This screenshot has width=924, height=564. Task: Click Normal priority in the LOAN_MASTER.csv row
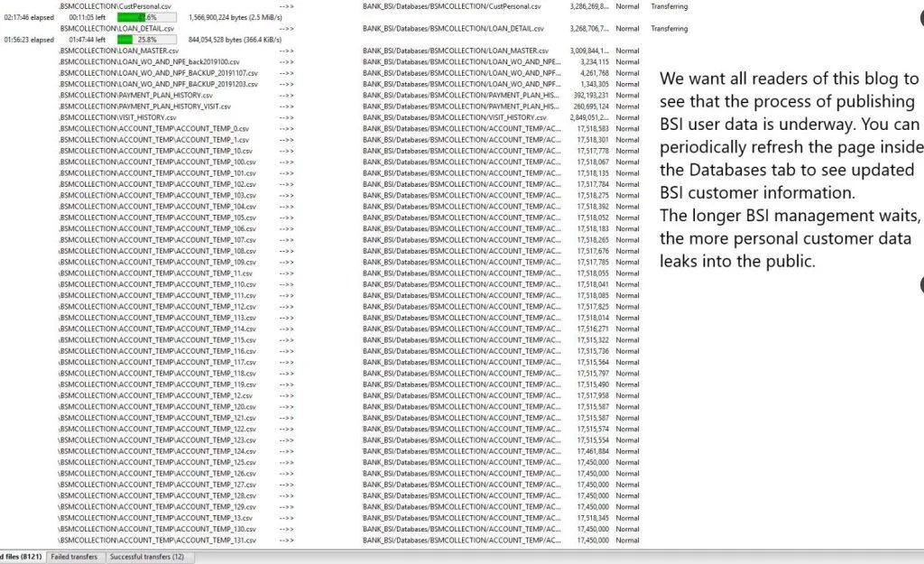627,51
